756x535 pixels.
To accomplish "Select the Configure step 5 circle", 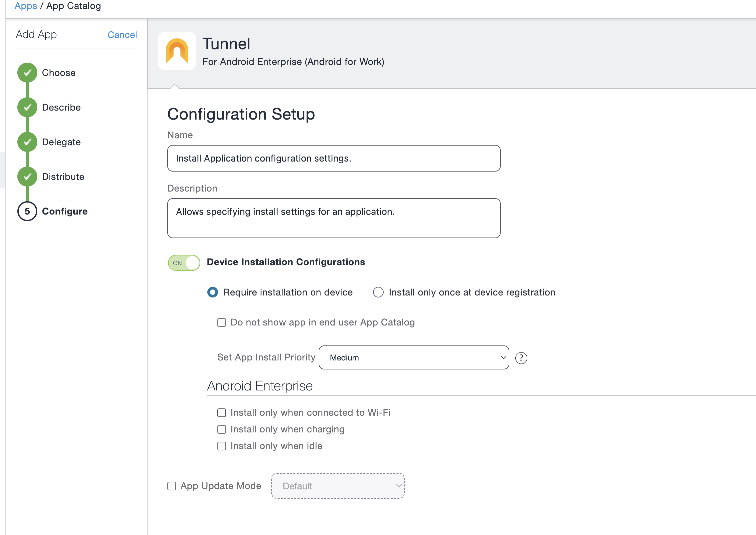I will (x=27, y=211).
